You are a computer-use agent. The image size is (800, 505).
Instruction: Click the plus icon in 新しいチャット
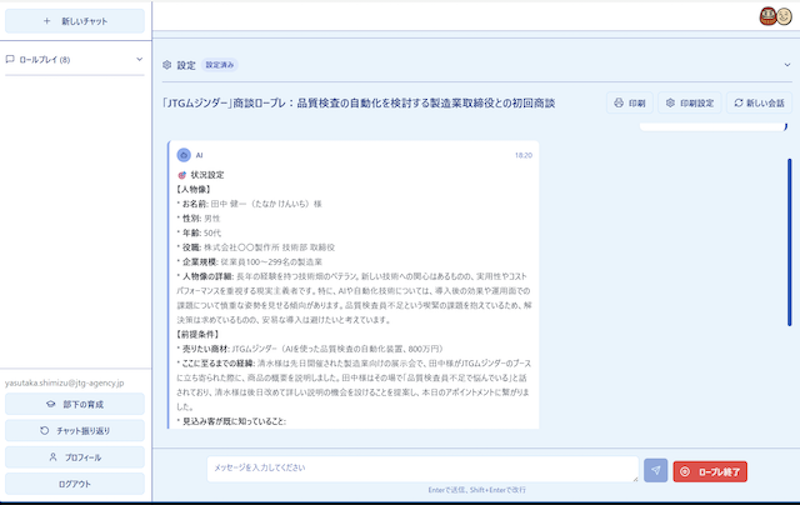[48, 21]
